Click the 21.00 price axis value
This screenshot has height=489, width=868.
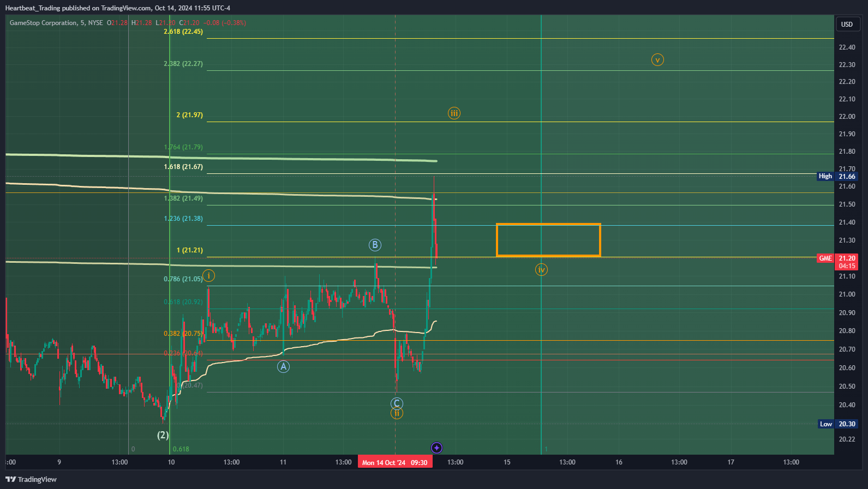(847, 294)
